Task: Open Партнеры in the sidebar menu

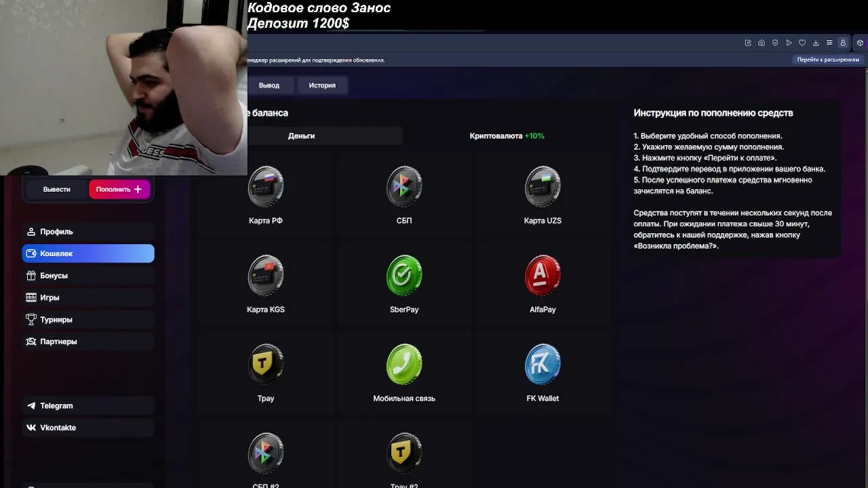Action: pyautogui.click(x=88, y=342)
